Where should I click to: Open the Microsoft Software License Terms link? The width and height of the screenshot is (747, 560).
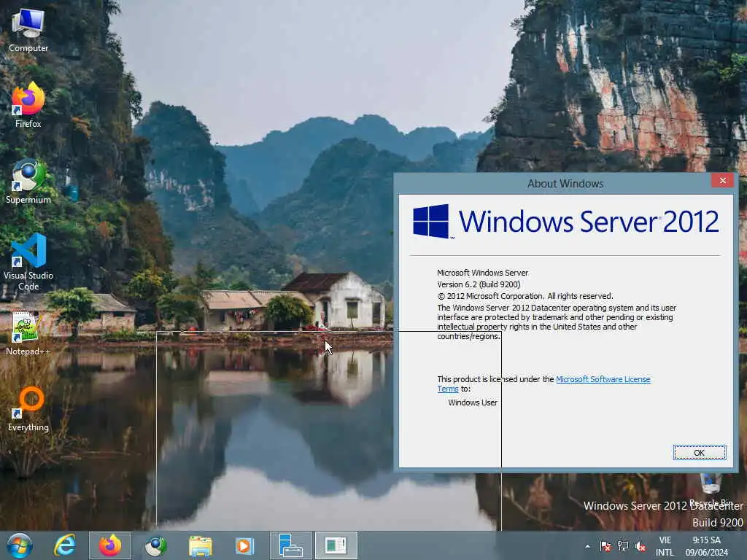pos(603,379)
